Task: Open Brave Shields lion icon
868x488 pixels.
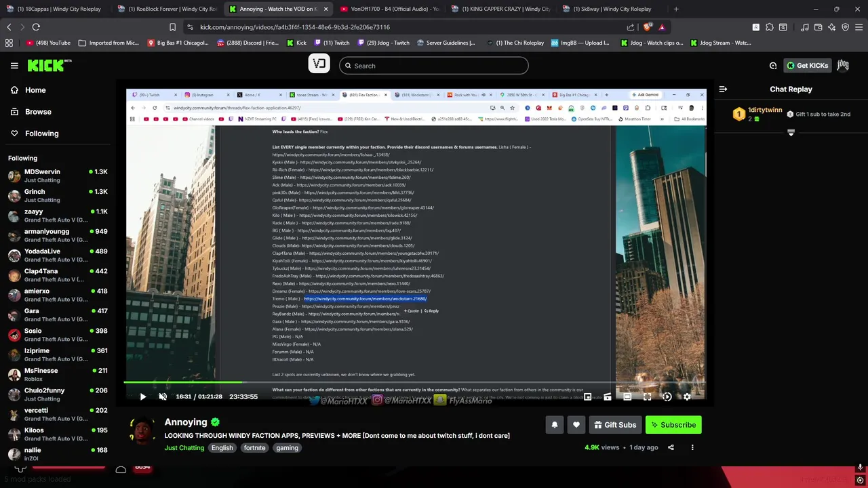Action: [647, 27]
